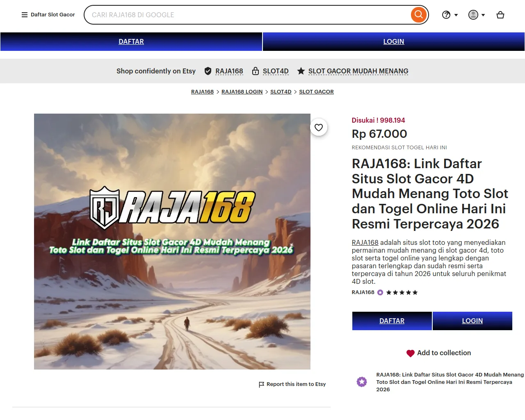Click the Shop confidently on Etsy text

pyautogui.click(x=156, y=71)
